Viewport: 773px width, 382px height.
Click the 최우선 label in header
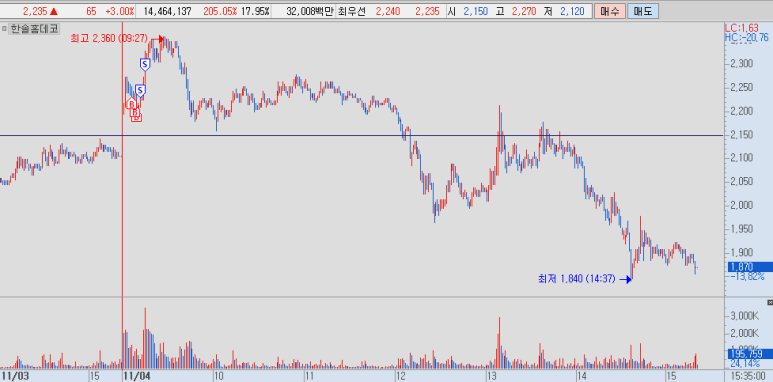click(x=351, y=11)
